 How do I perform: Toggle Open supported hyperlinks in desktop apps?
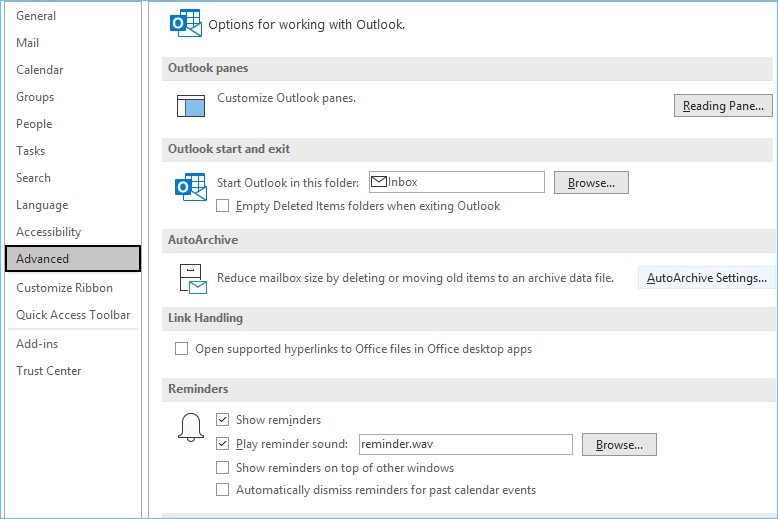pyautogui.click(x=182, y=349)
